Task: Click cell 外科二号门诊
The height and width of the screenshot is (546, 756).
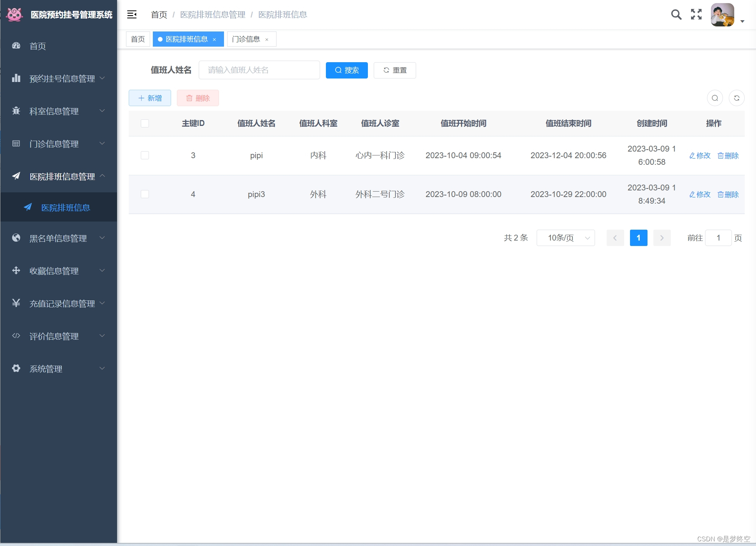Action: coord(380,194)
